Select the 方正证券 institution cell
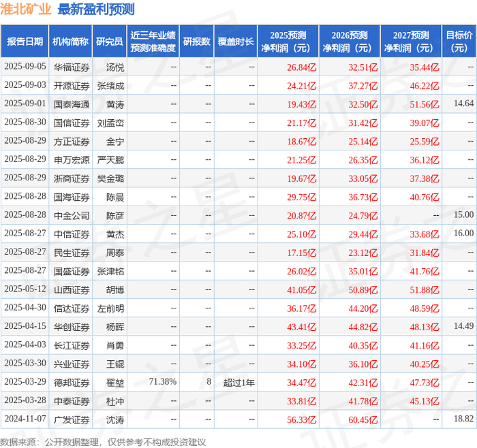This screenshot has width=477, height=448. pos(72,142)
